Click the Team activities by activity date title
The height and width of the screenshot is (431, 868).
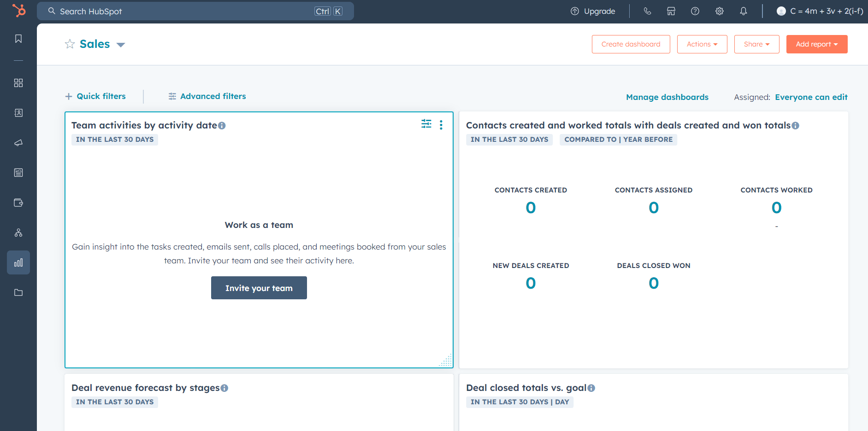click(144, 125)
